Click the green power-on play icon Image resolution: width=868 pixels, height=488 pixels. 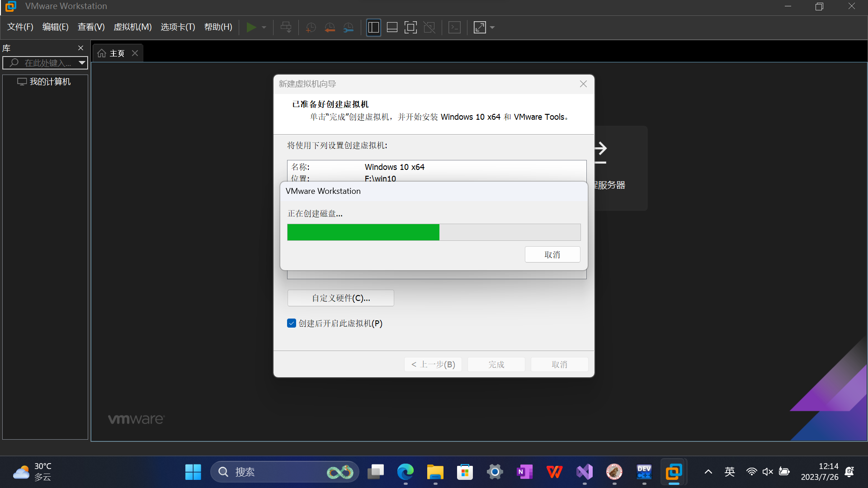pyautogui.click(x=251, y=28)
